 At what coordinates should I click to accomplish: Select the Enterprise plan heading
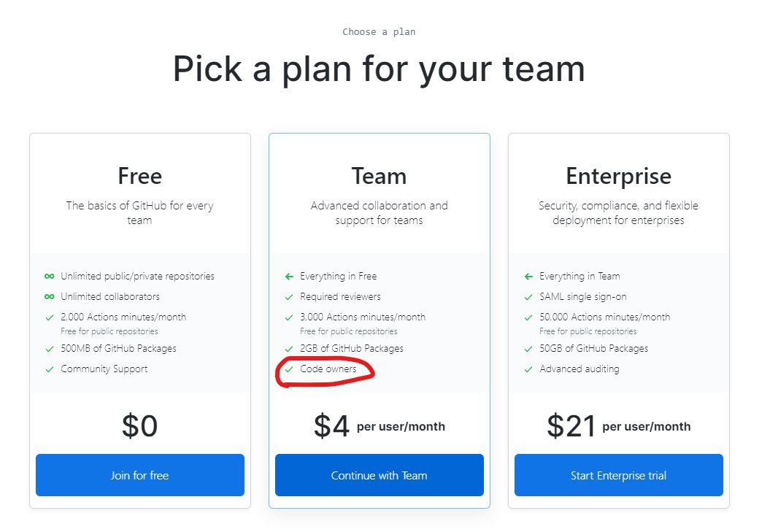click(x=618, y=176)
